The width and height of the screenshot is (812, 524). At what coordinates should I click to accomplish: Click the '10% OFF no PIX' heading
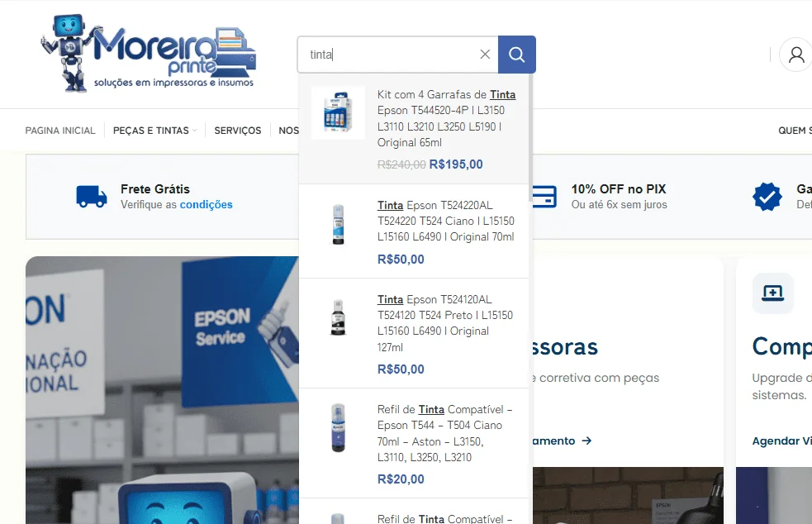[x=619, y=189]
